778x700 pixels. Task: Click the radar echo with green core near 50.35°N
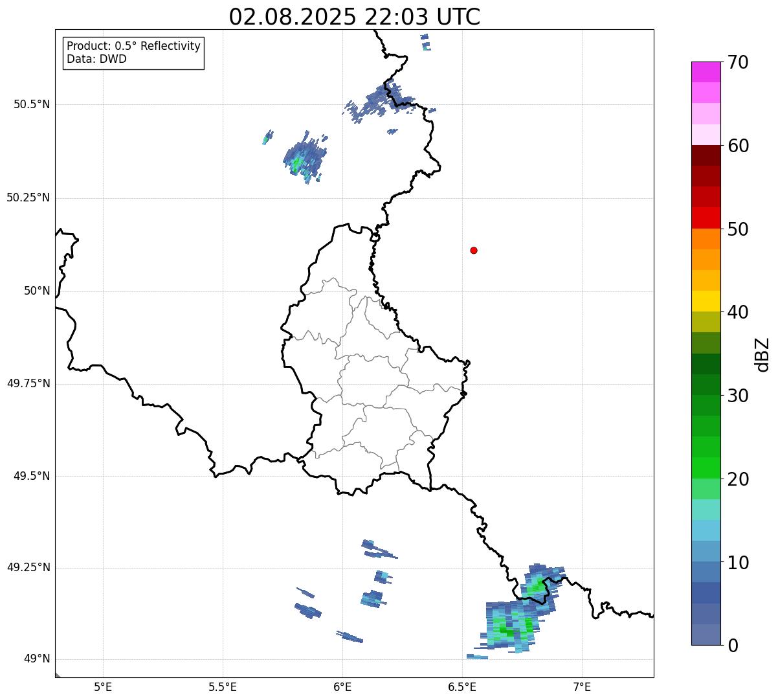(304, 158)
